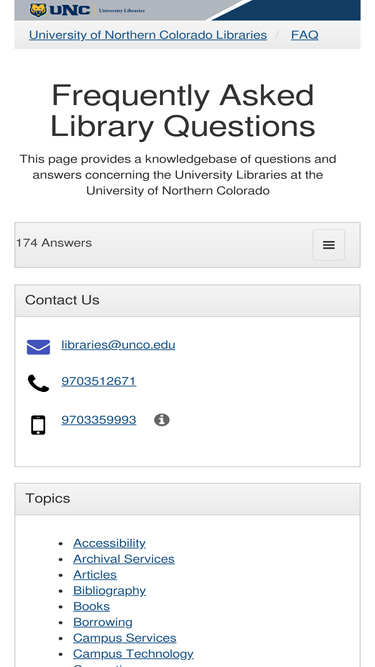Screen dimensions: 375x667
Task: Select the 9703359993 text number link
Action: [x=99, y=420]
